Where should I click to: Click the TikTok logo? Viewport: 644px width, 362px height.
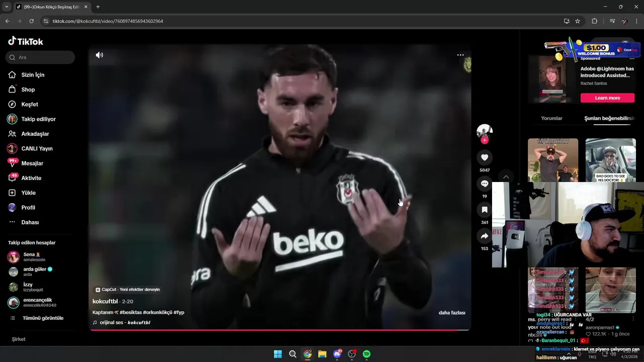[26, 41]
